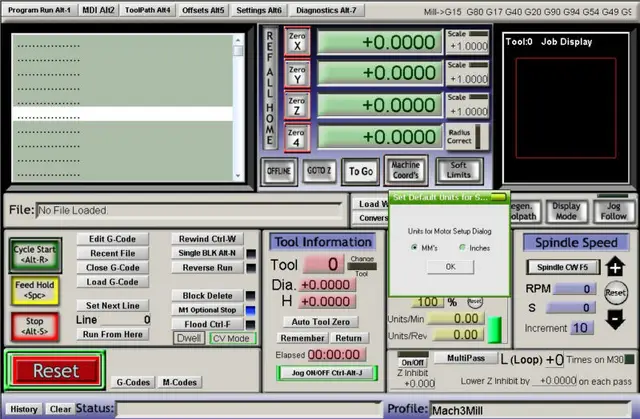Click the Load G-Code button

(x=113, y=281)
